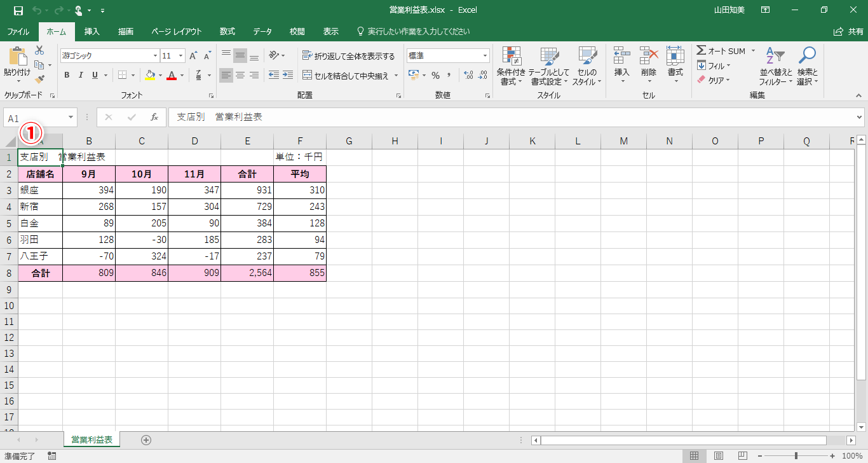This screenshot has width=868, height=463.
Task: Switch to the データ tab
Action: coord(262,32)
